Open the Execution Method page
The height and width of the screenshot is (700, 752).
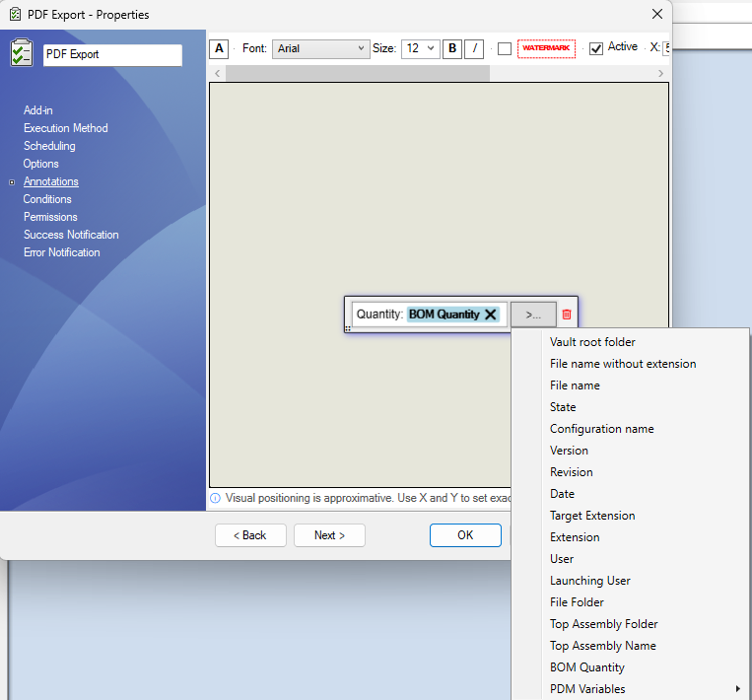pos(66,128)
